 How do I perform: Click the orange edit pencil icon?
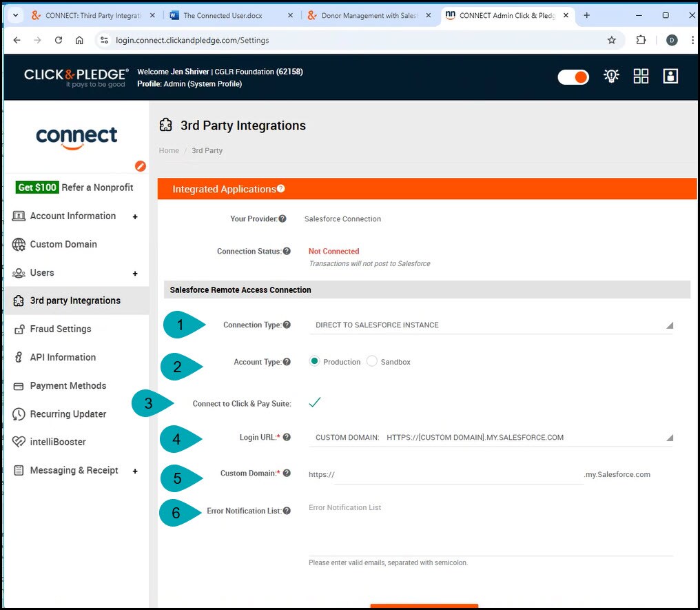click(x=140, y=166)
